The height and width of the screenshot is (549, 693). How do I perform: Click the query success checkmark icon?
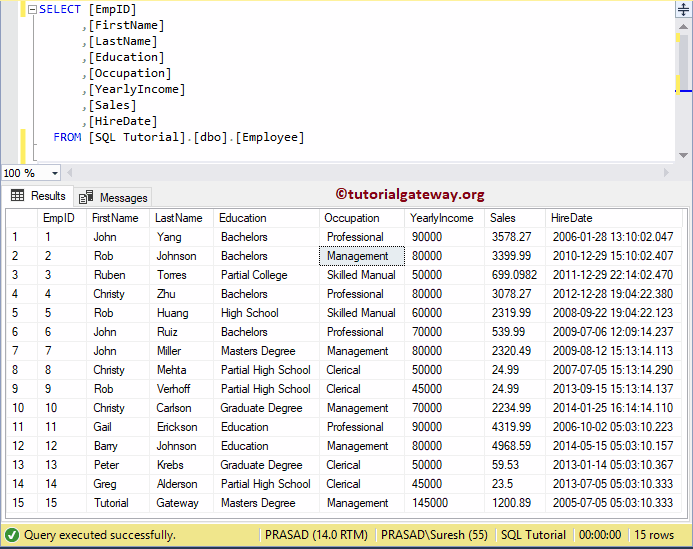[x=12, y=535]
